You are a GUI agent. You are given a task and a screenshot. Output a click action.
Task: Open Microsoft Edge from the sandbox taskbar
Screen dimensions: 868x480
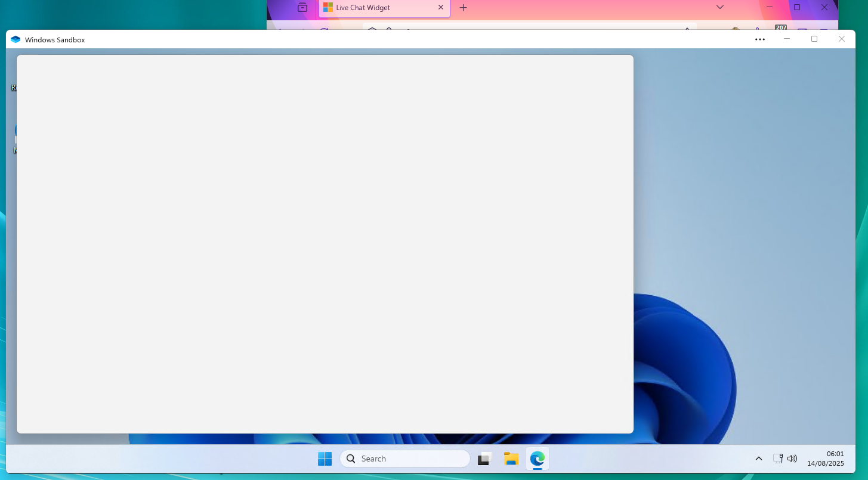click(x=536, y=459)
